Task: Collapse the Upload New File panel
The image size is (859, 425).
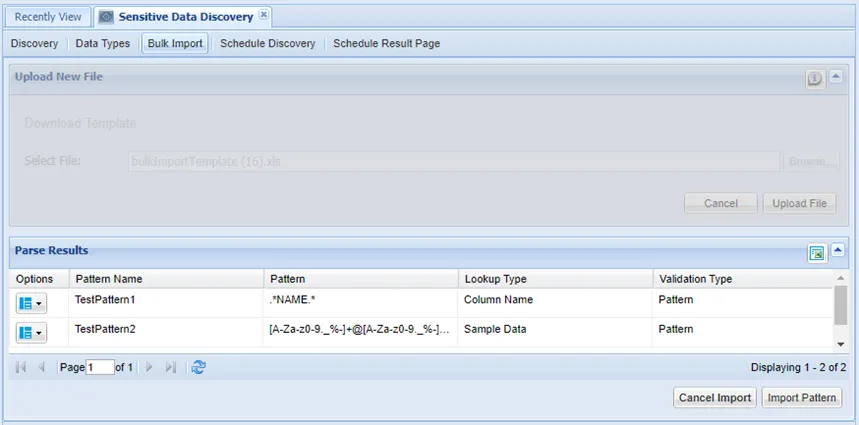Action: tap(835, 77)
